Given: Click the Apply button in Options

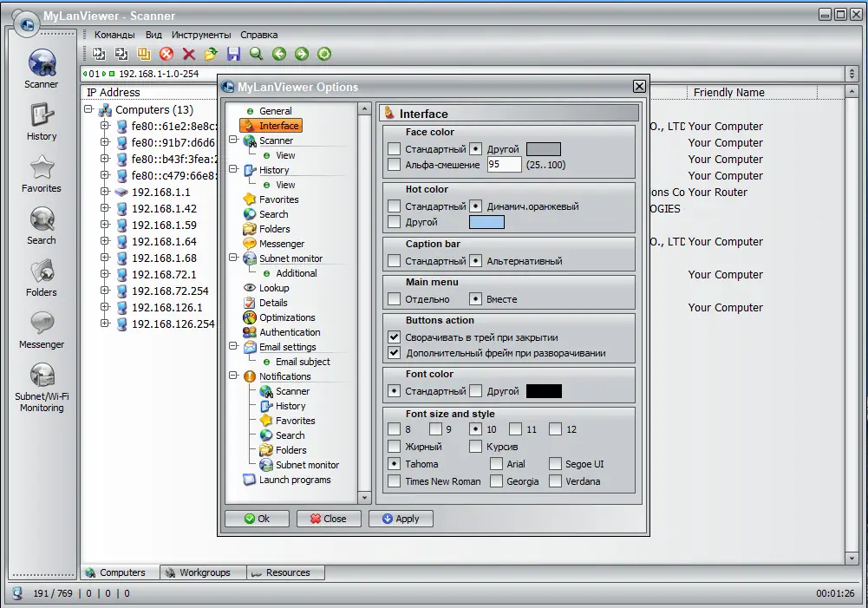Looking at the screenshot, I should (401, 519).
